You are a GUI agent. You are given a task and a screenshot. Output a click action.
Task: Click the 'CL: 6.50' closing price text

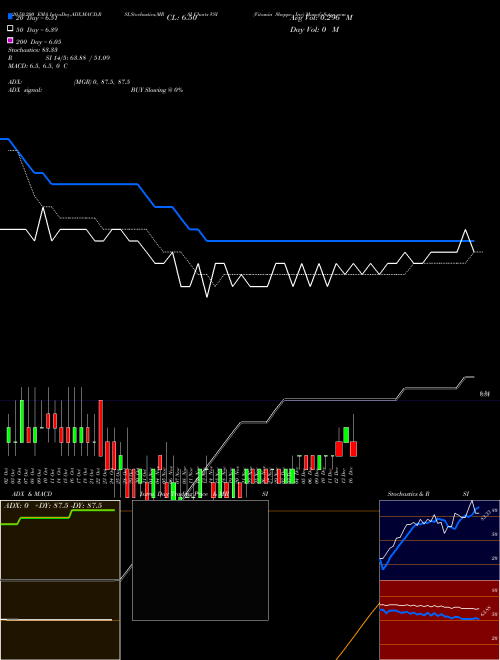(x=182, y=18)
